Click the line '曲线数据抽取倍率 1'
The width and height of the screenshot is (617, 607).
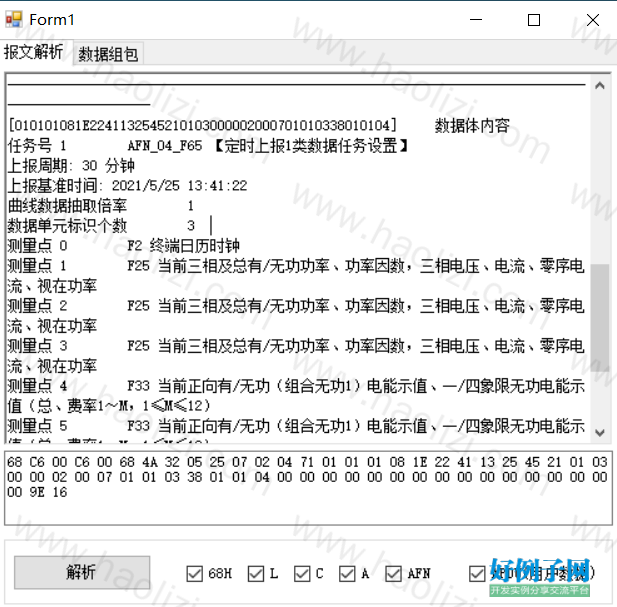point(101,206)
